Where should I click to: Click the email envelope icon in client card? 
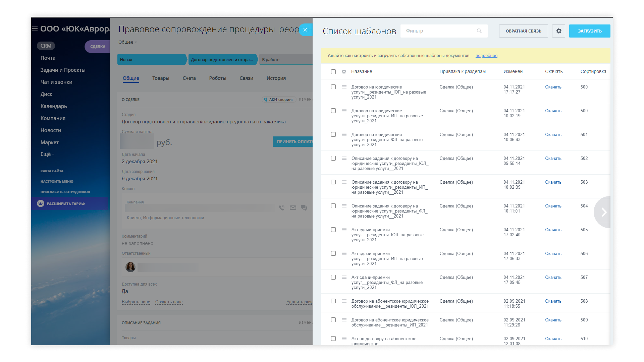click(x=293, y=208)
